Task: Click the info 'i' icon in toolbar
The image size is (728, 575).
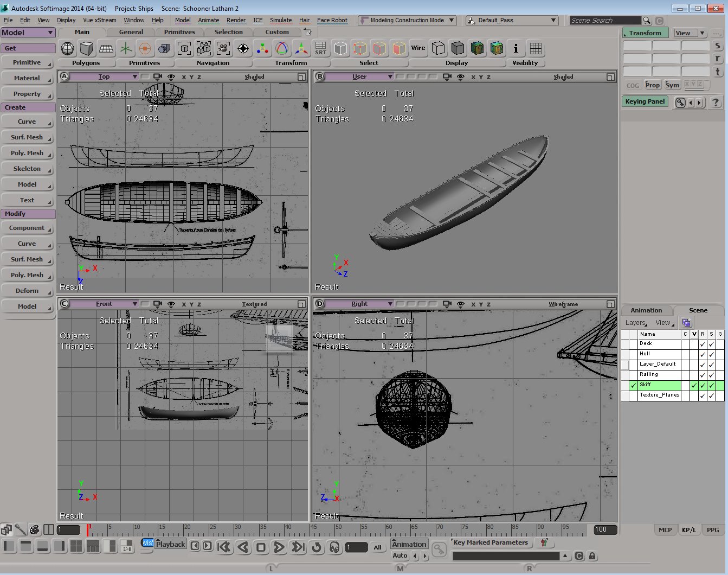Action: [516, 49]
